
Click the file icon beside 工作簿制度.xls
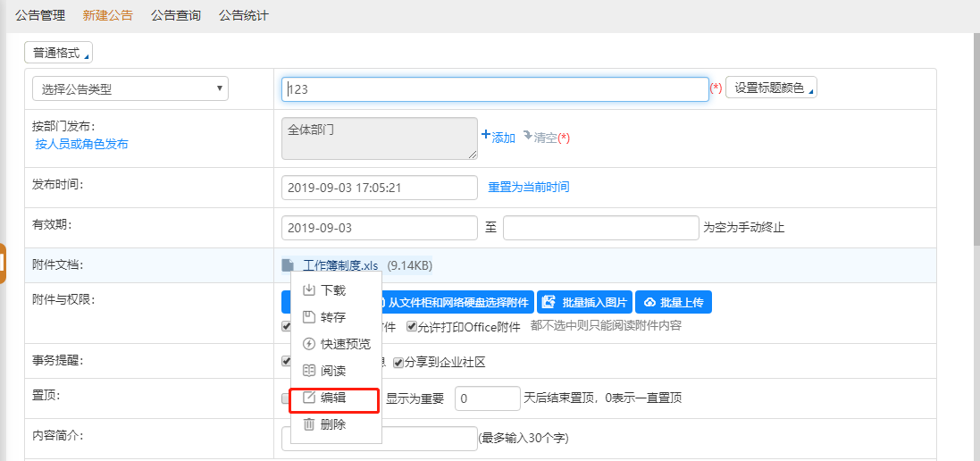coord(288,265)
